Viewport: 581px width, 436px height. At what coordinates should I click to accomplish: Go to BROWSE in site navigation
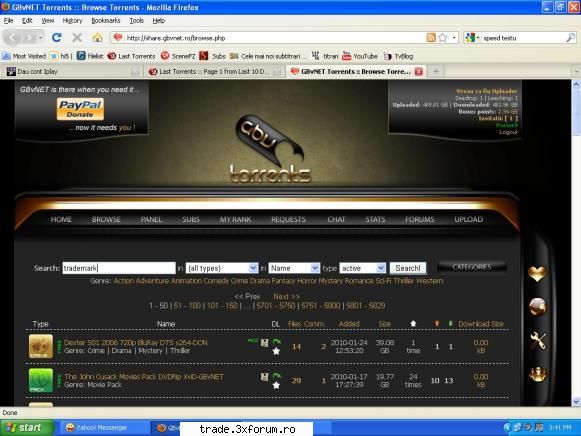pyautogui.click(x=106, y=219)
